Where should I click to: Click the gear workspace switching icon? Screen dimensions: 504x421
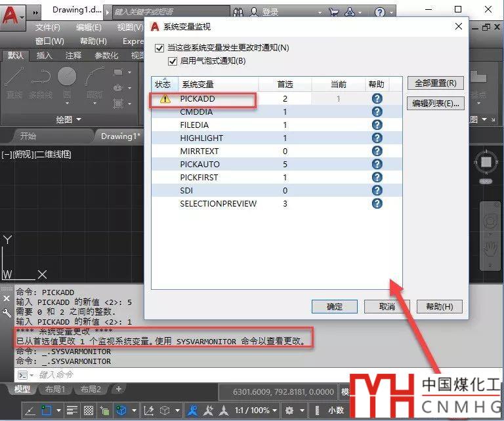pyautogui.click(x=291, y=411)
